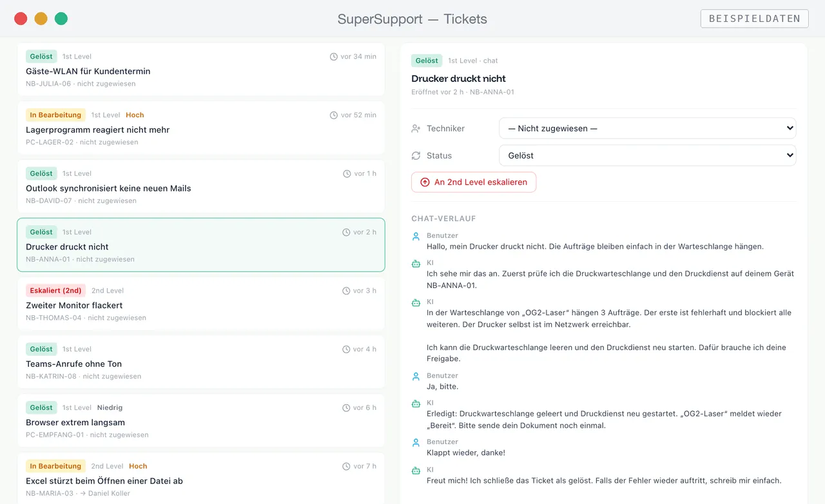Click the 'CHAT-VERLAUF' section heading

tap(443, 219)
